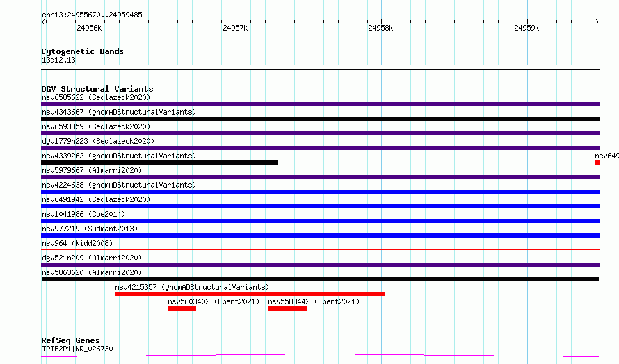Screen dimensions: 619x364
Task: Click the nsv5863620 (Almarri2020) label
Action: click(92, 272)
